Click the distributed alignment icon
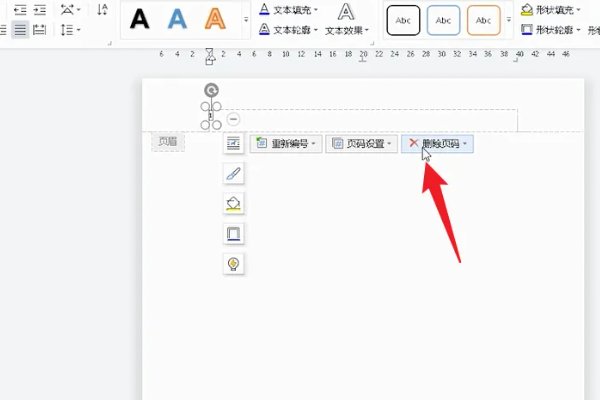 (39, 29)
